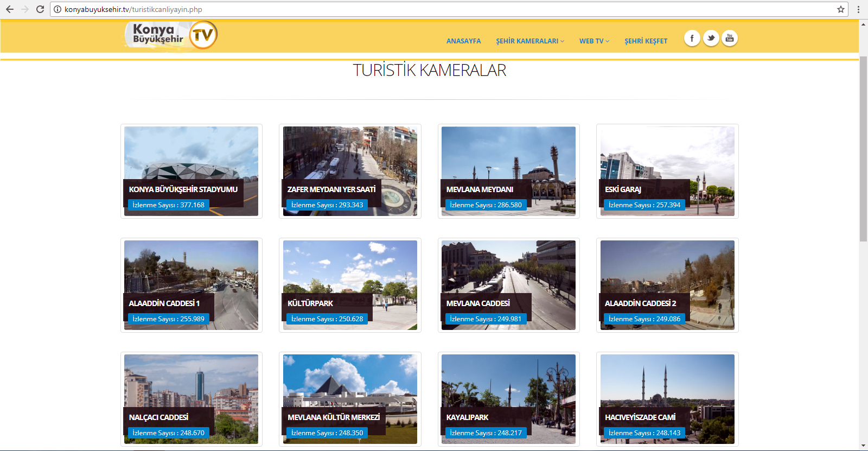
Task: Click the Konya Büyükşehir TV logo
Action: tap(171, 35)
